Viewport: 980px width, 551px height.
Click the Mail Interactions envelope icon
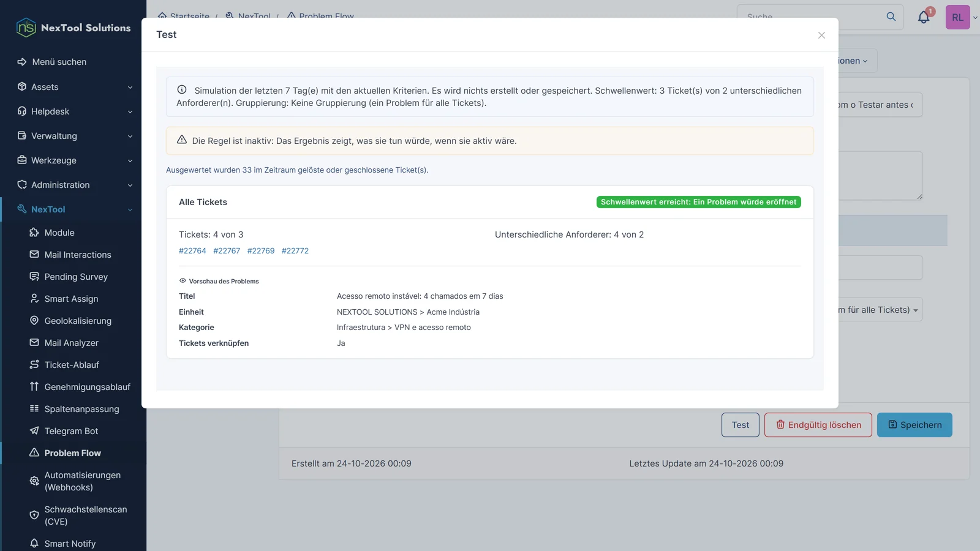(34, 255)
